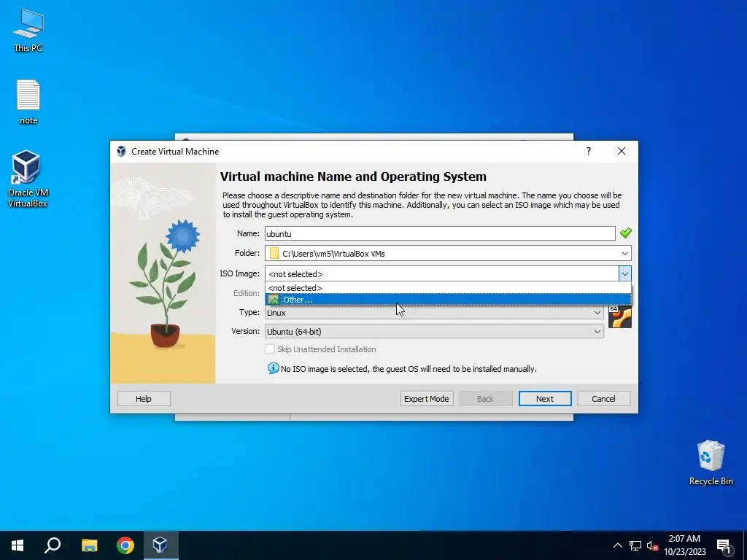Click the Windows Start button
Viewport: 747px width, 560px height.
pos(18,545)
